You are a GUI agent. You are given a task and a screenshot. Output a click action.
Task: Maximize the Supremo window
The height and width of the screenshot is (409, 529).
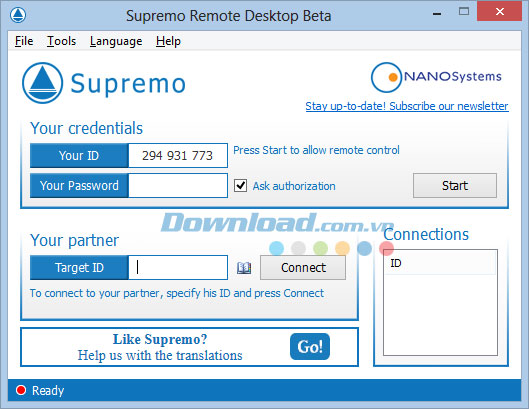(464, 12)
